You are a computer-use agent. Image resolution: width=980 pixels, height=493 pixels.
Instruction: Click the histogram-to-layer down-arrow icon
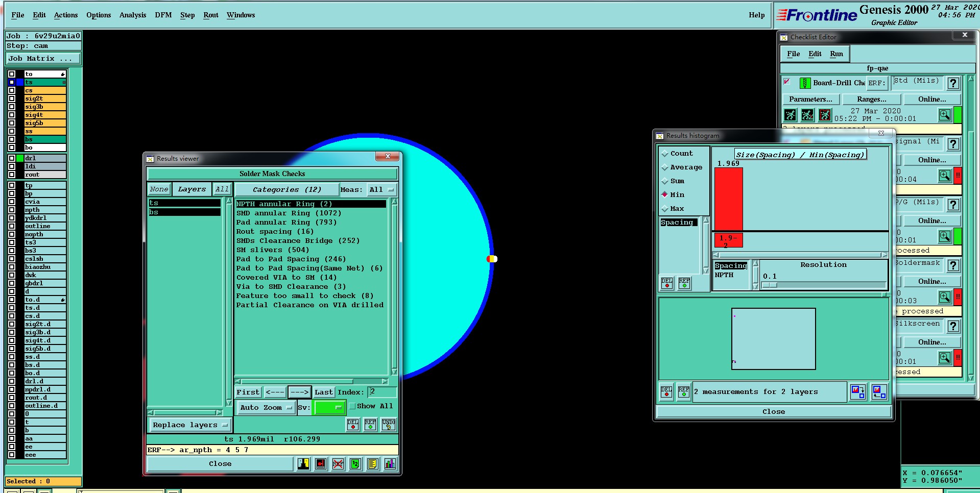pos(858,392)
